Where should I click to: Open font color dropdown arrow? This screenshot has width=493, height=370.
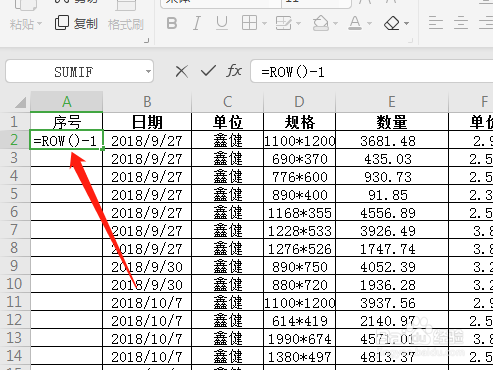point(369,24)
